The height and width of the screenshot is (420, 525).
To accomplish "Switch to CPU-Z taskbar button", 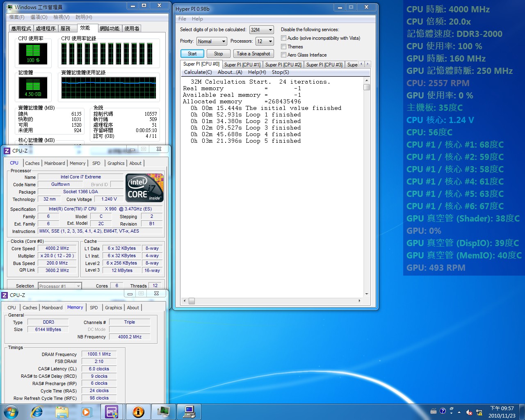I will point(112,411).
